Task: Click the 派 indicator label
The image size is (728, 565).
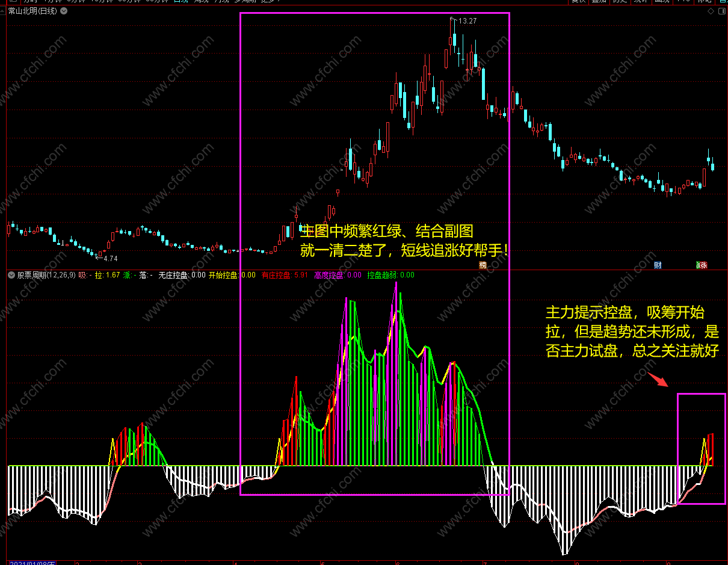Action: (x=129, y=275)
